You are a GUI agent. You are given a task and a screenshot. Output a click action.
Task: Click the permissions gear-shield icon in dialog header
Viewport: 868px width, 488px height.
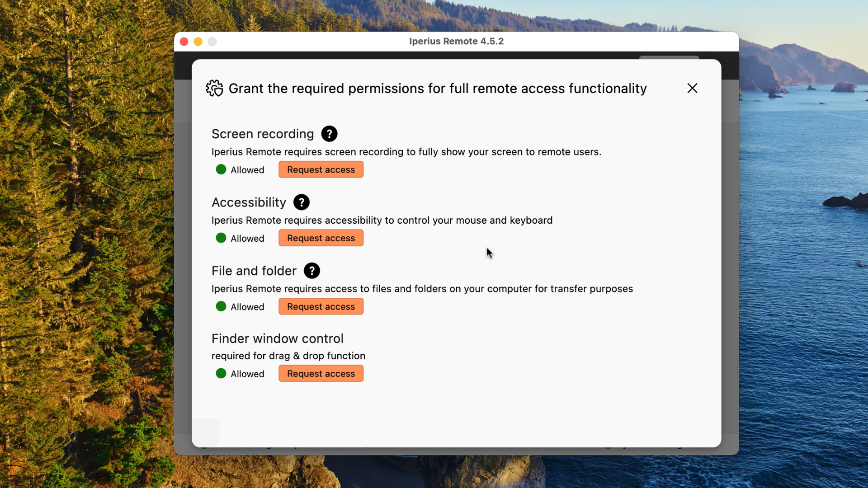point(214,88)
